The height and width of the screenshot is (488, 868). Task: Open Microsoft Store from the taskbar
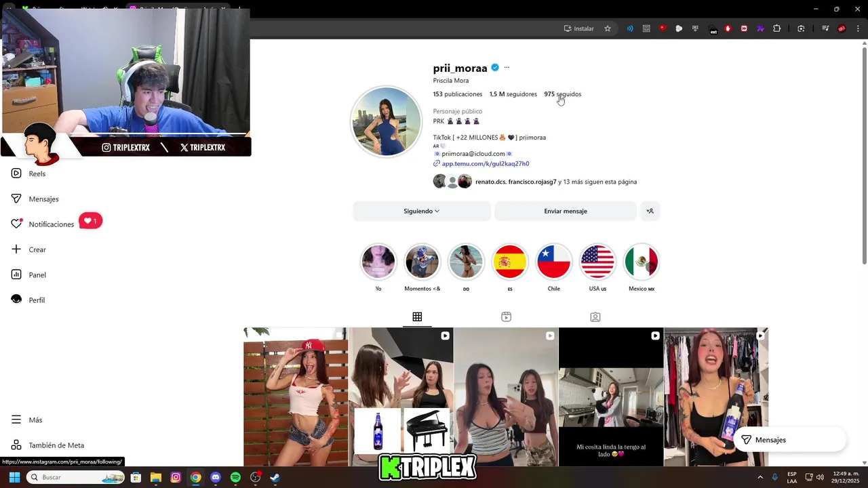point(136,477)
